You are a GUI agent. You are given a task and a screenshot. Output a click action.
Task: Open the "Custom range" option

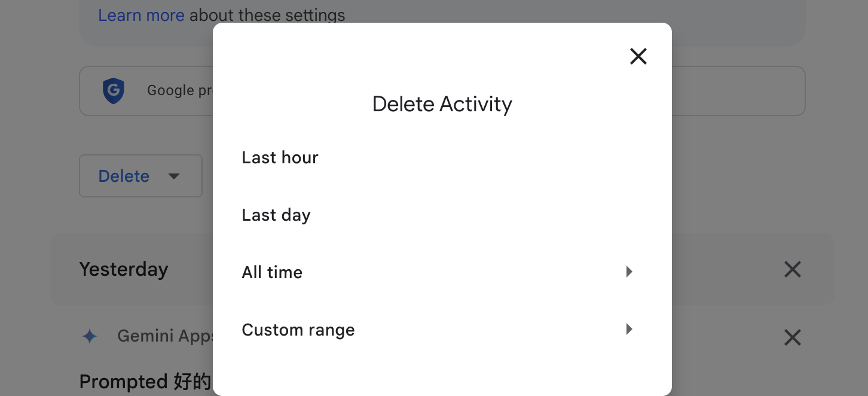298,330
